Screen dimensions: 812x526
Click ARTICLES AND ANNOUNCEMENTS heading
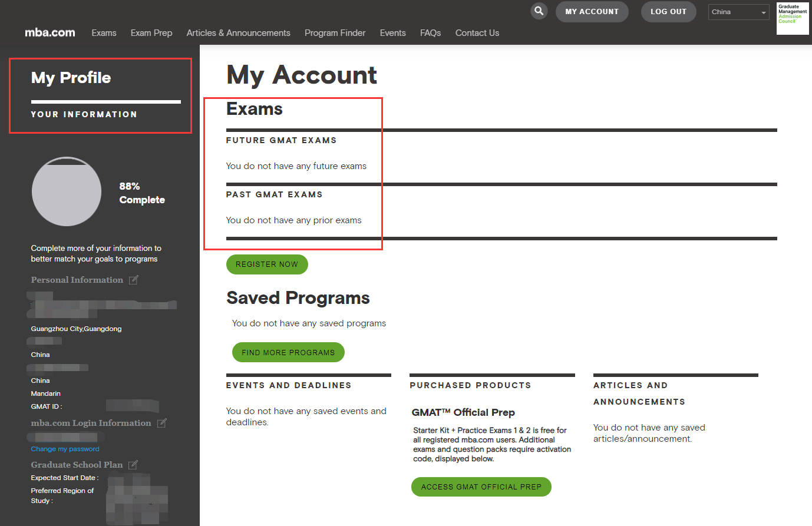point(639,393)
